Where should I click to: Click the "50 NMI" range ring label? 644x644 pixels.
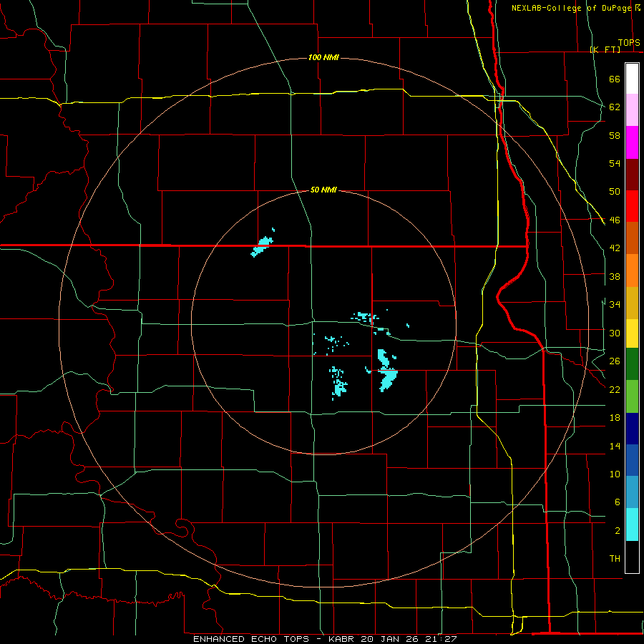pos(323,190)
